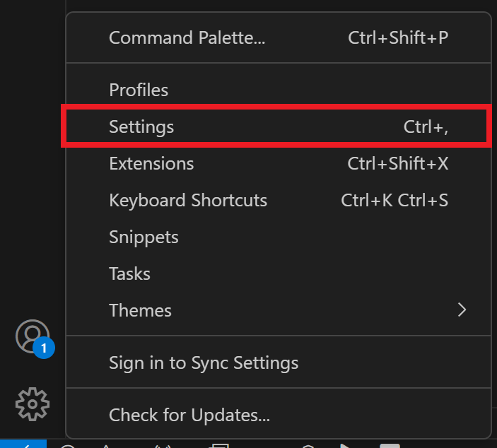Open Settings from the Manage menu
This screenshot has width=497, height=448.
pos(141,126)
